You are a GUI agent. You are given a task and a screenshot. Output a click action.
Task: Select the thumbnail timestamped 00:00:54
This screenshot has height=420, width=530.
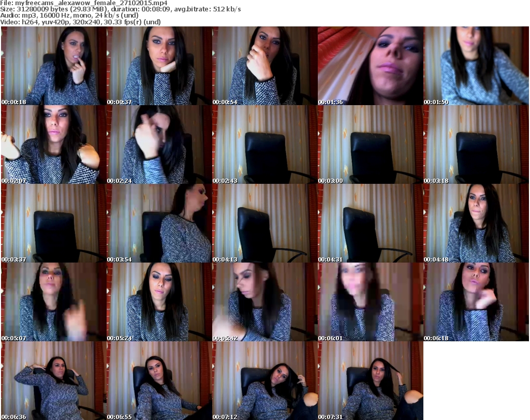[264, 66]
